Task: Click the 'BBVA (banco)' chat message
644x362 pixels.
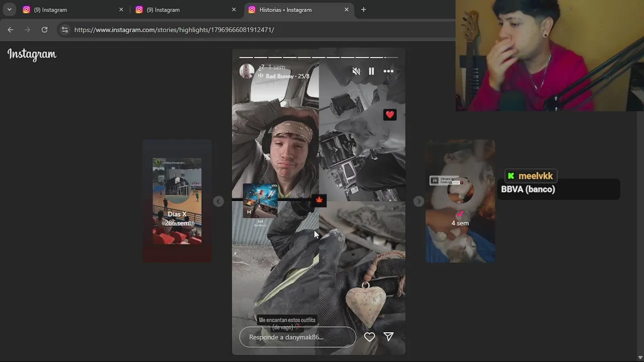Action: pyautogui.click(x=528, y=190)
